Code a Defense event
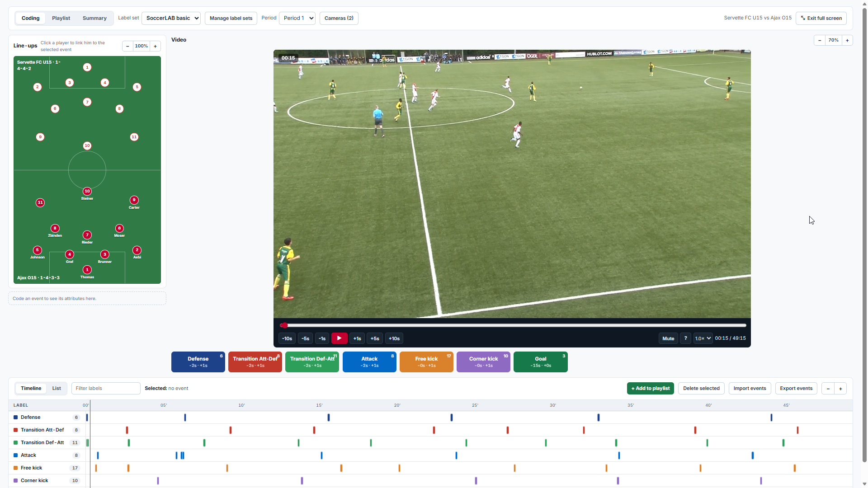This screenshot has width=868, height=488. [198, 362]
